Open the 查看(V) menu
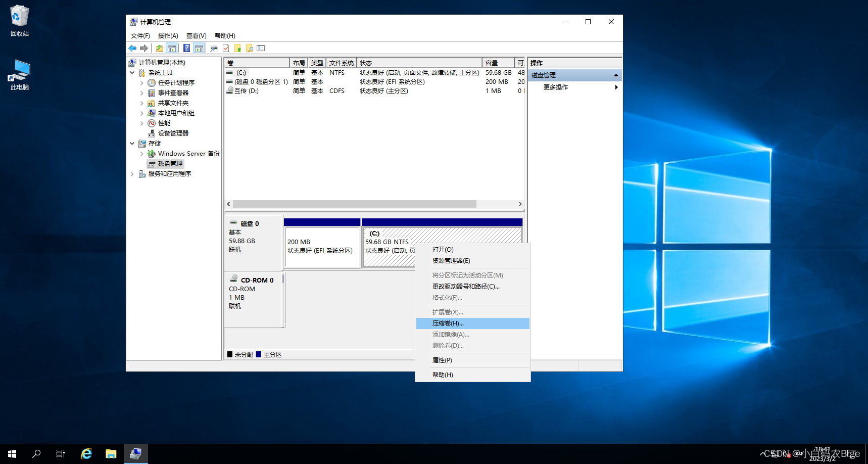The width and height of the screenshot is (868, 464). tap(197, 36)
